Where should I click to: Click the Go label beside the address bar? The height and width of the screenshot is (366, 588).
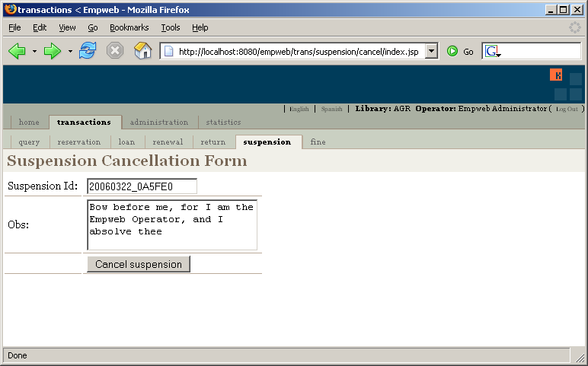468,52
